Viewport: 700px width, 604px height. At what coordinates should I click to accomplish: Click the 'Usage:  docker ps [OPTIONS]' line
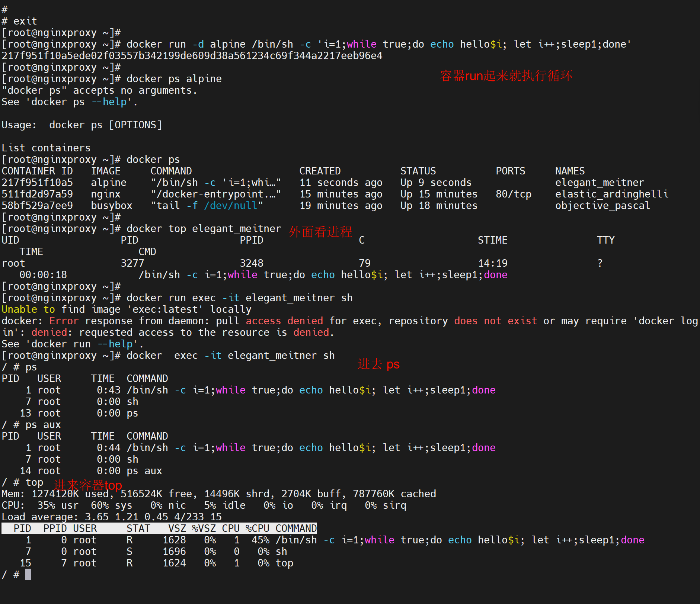point(82,125)
